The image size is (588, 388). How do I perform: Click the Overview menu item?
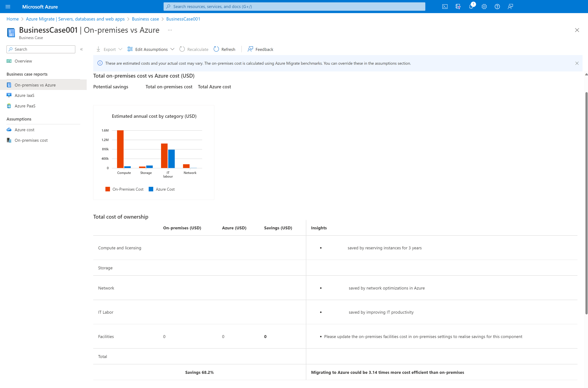coord(23,61)
